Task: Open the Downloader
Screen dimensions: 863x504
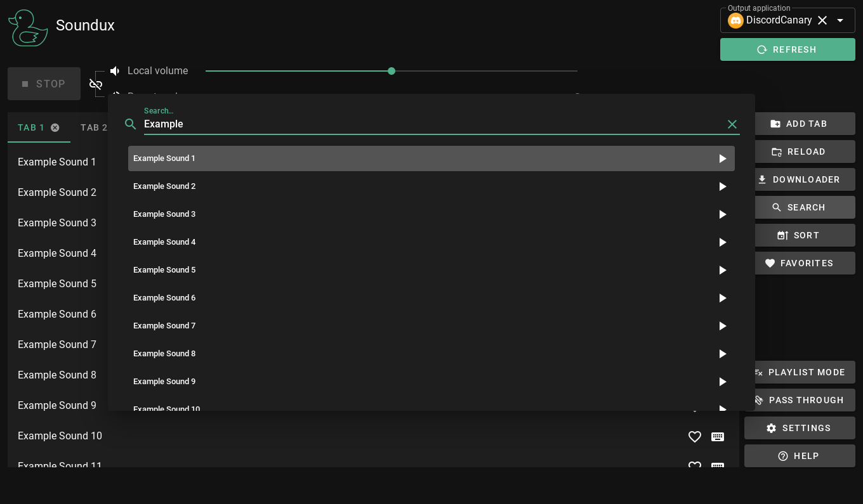Action: point(805,179)
